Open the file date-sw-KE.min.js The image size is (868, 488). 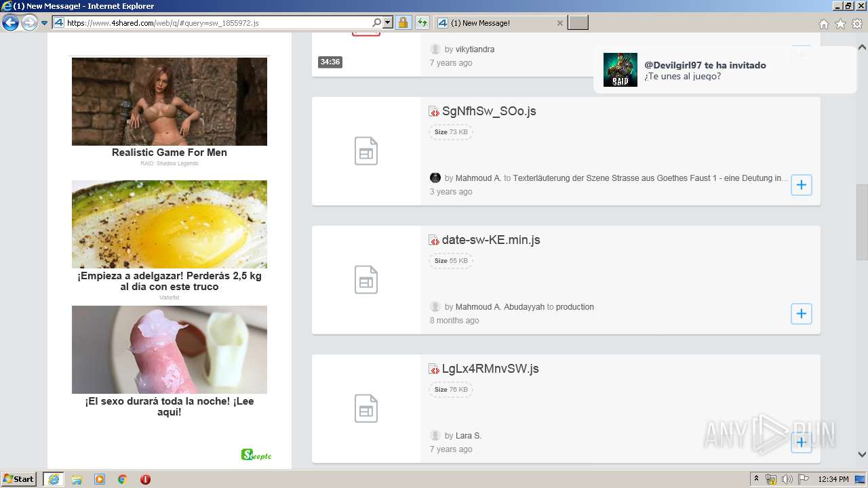coord(491,240)
